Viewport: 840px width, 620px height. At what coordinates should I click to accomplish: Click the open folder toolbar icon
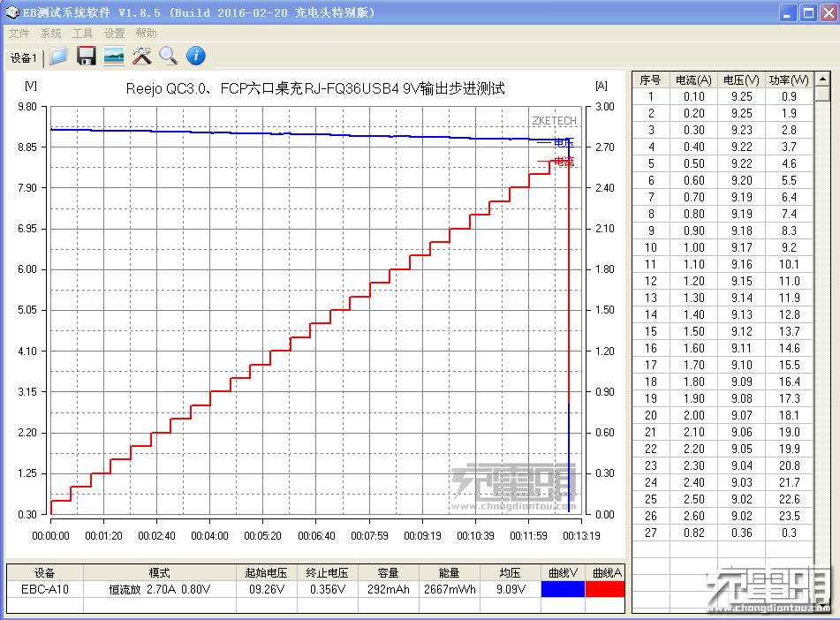coord(58,56)
